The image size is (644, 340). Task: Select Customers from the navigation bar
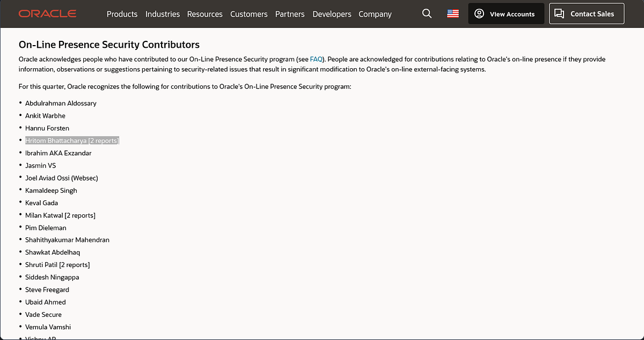coord(248,14)
